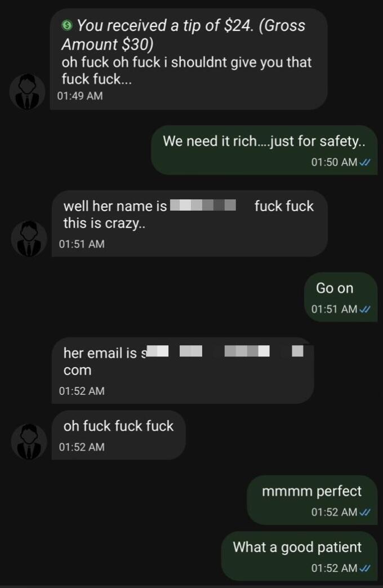Click the green dollar tip icon
The height and width of the screenshot is (588, 383).
(67, 25)
